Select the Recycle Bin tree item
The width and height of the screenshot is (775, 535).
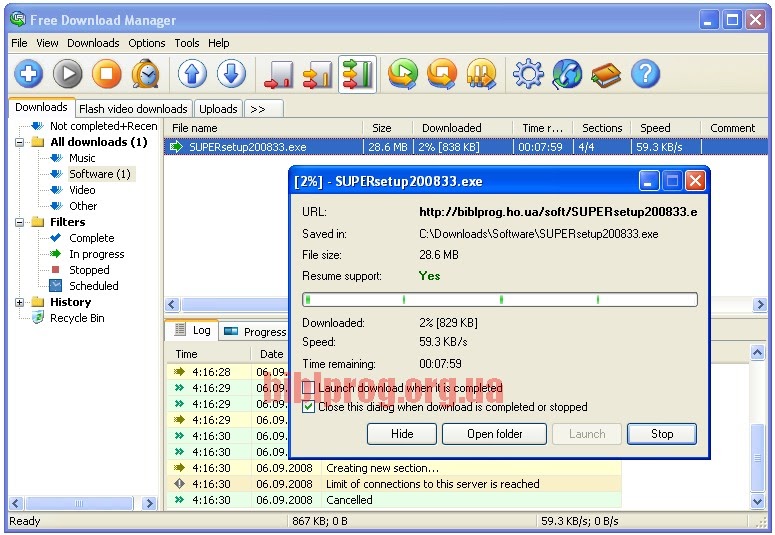point(77,318)
